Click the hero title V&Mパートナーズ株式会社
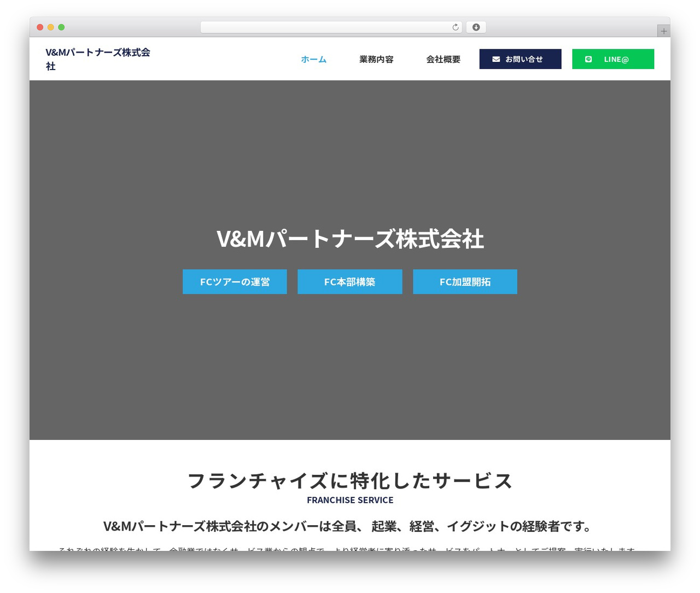Screen dimensions: 700x593 point(350,239)
